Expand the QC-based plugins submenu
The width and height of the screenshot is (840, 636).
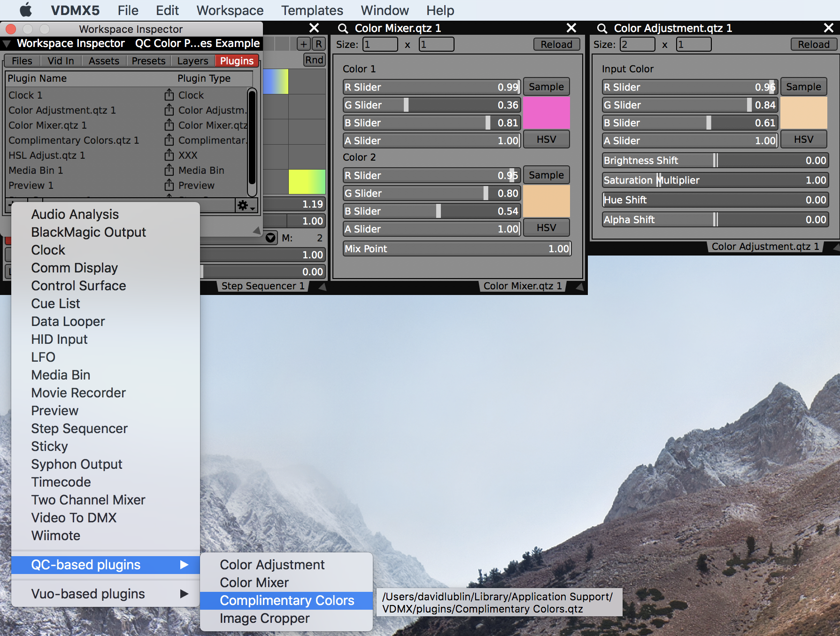106,565
